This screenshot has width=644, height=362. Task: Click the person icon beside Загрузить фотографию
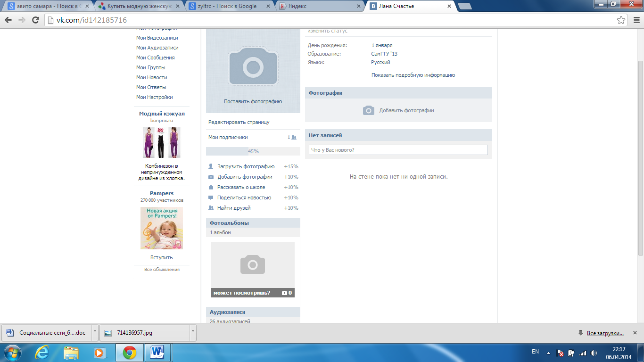pyautogui.click(x=211, y=166)
